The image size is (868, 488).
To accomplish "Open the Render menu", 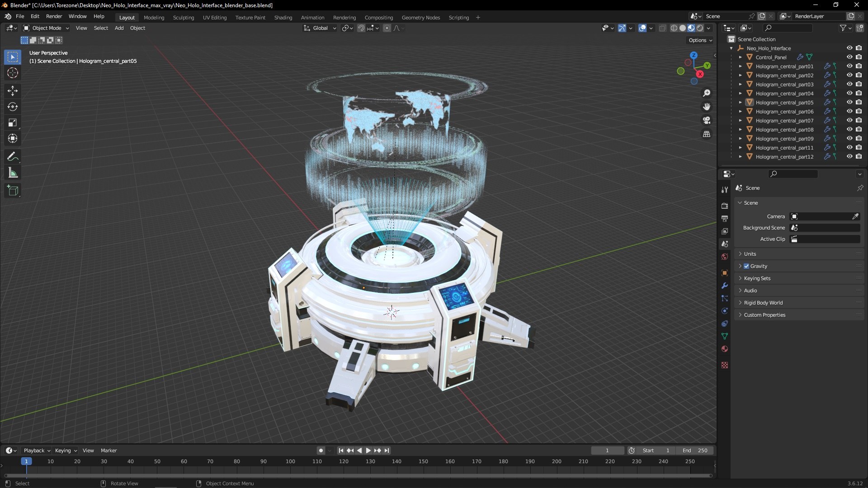I will pyautogui.click(x=54, y=16).
